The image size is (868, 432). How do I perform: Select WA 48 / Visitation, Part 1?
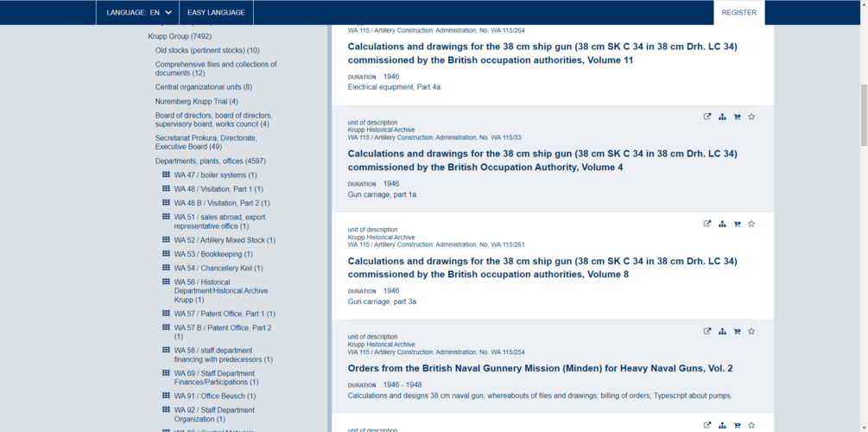(219, 189)
